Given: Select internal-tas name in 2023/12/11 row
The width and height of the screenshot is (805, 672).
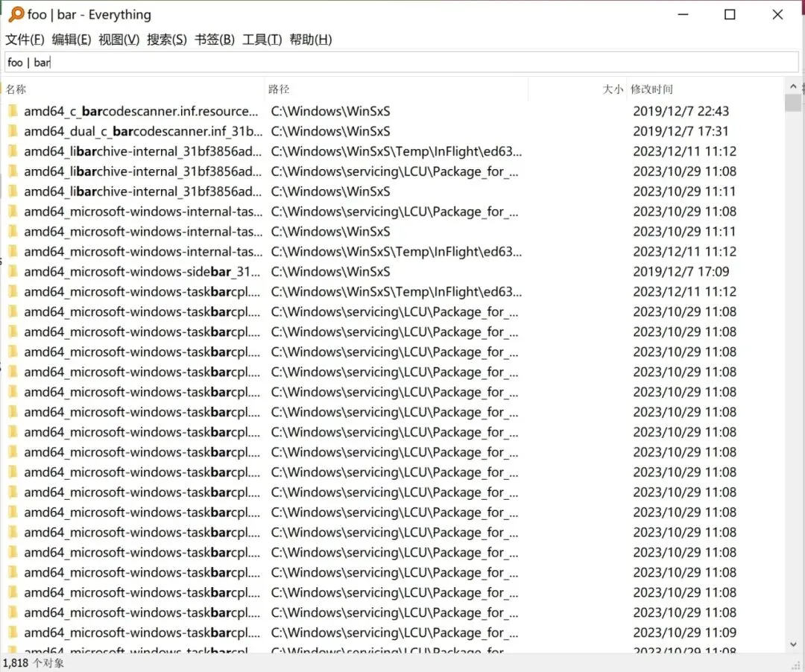Looking at the screenshot, I should [143, 251].
